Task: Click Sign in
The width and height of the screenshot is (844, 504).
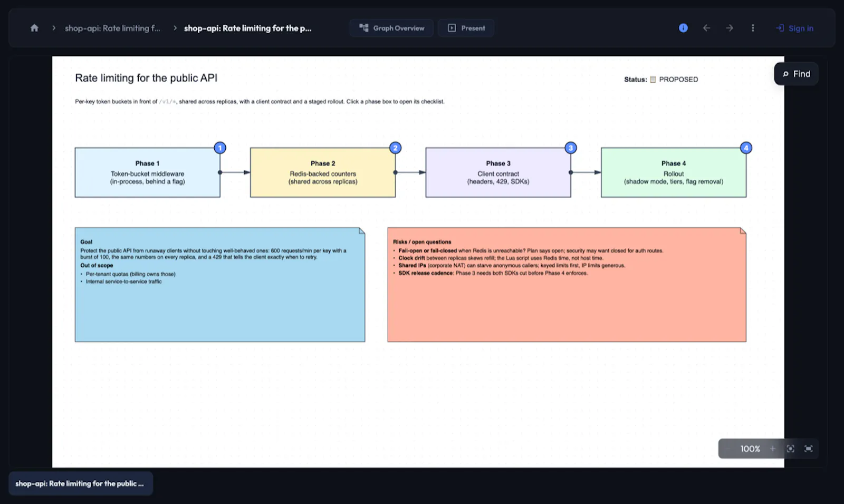Action: (794, 28)
